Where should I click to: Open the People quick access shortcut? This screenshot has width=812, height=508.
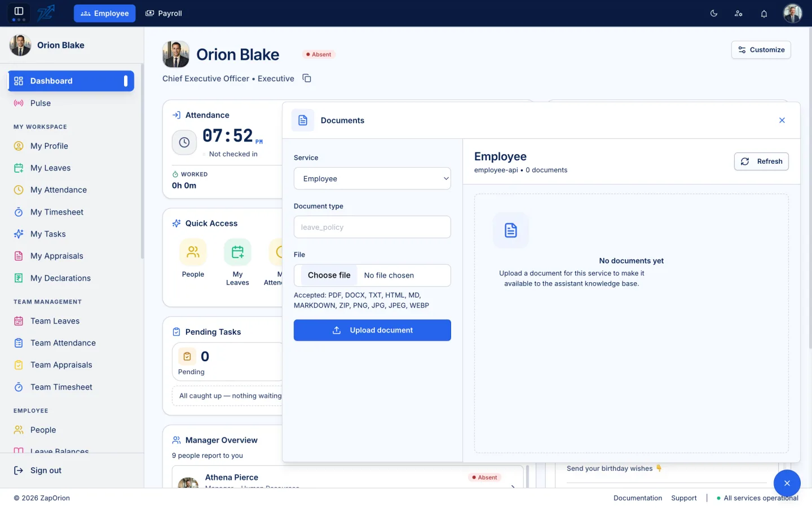pyautogui.click(x=193, y=259)
